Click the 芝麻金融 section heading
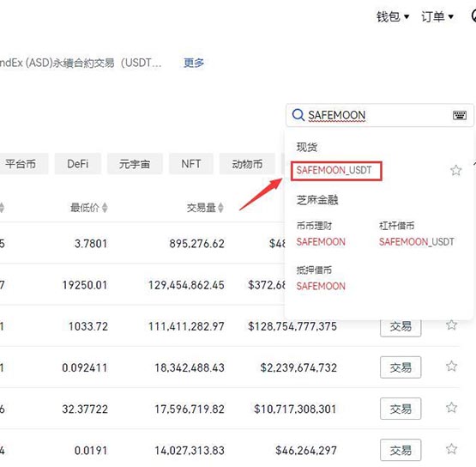 (317, 200)
